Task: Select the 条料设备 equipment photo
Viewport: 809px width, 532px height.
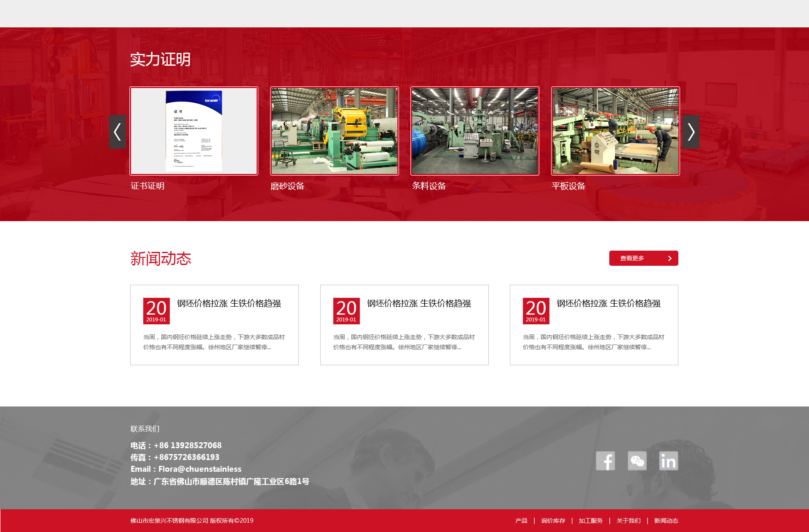Action: [474, 131]
